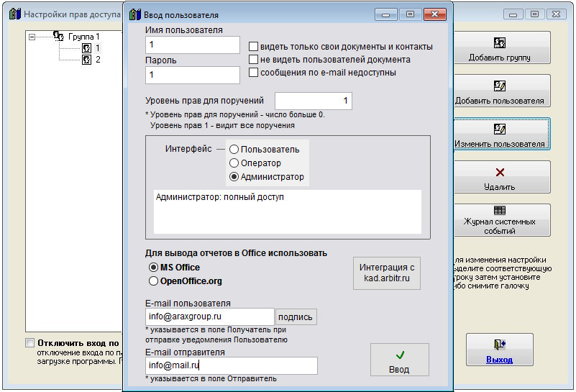This screenshot has width=576, height=392.
Task: Select tree row labeled 2
Action: 98,60
